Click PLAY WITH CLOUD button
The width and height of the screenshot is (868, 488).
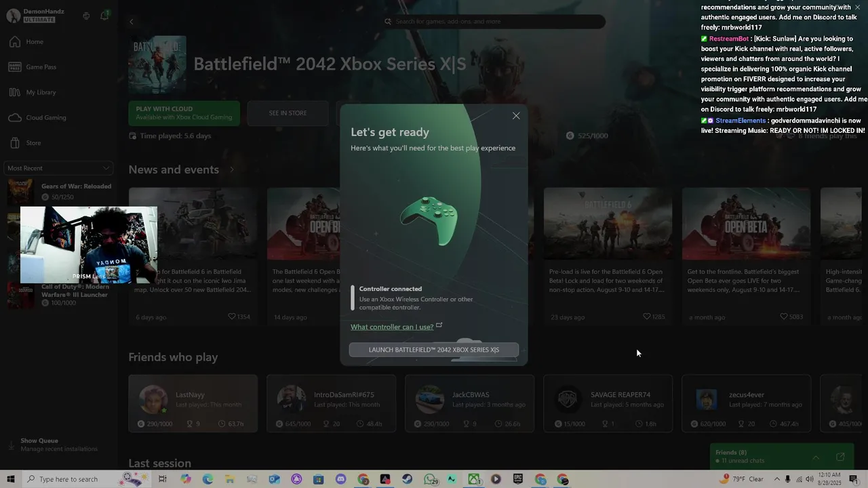(184, 113)
